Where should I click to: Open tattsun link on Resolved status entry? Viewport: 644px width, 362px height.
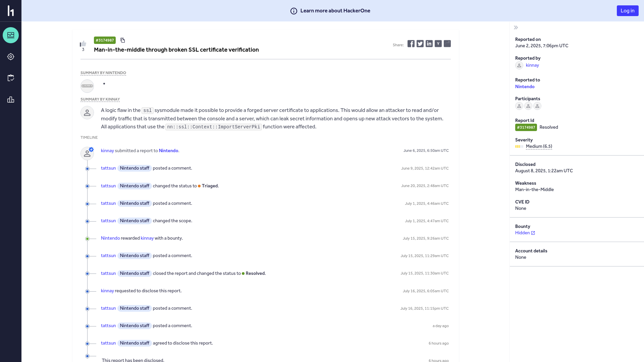pyautogui.click(x=108, y=273)
